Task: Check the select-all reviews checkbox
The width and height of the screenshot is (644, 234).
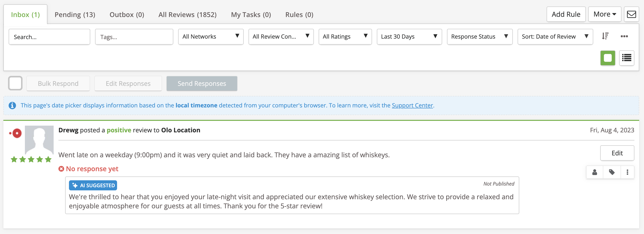Action: tap(15, 83)
